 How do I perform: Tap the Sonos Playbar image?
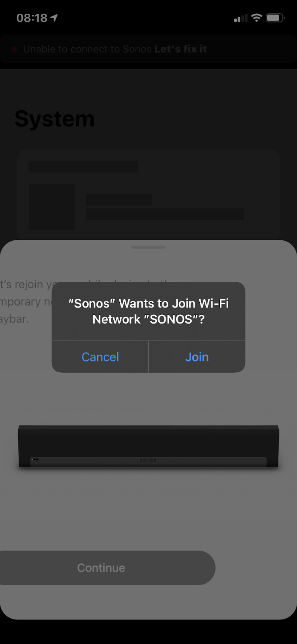point(148,447)
